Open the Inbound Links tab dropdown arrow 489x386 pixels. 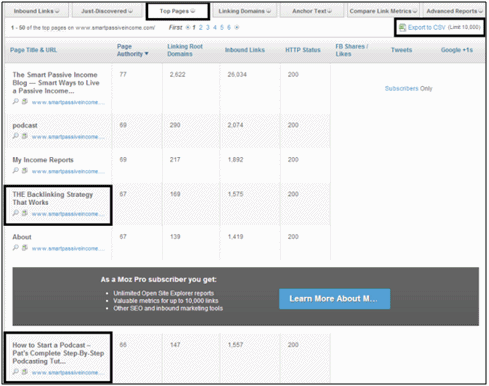(x=57, y=11)
